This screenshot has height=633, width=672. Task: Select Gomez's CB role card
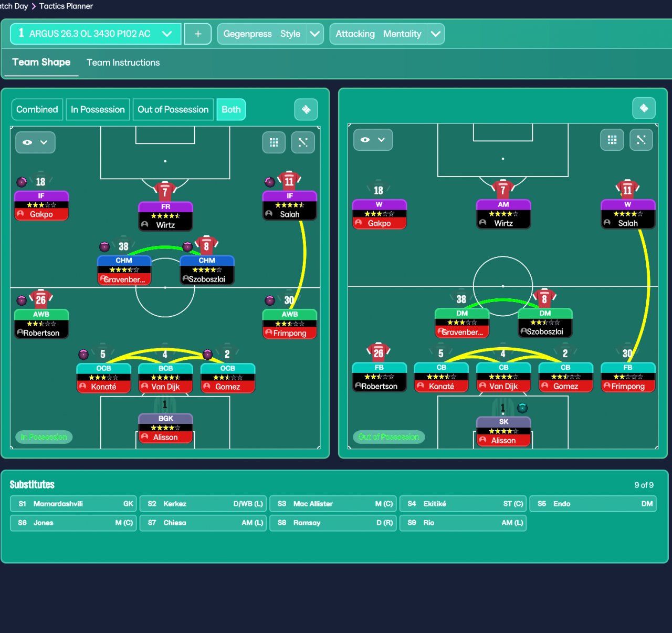566,377
